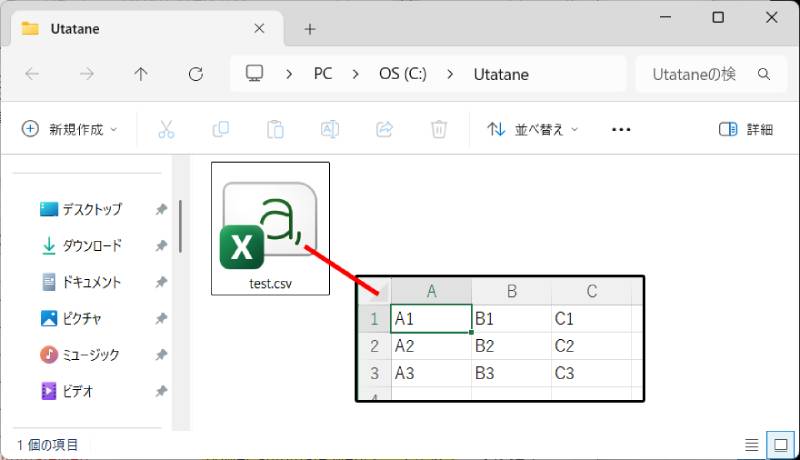The width and height of the screenshot is (800, 460).
Task: Toggle the 詳細 details pane
Action: [746, 129]
